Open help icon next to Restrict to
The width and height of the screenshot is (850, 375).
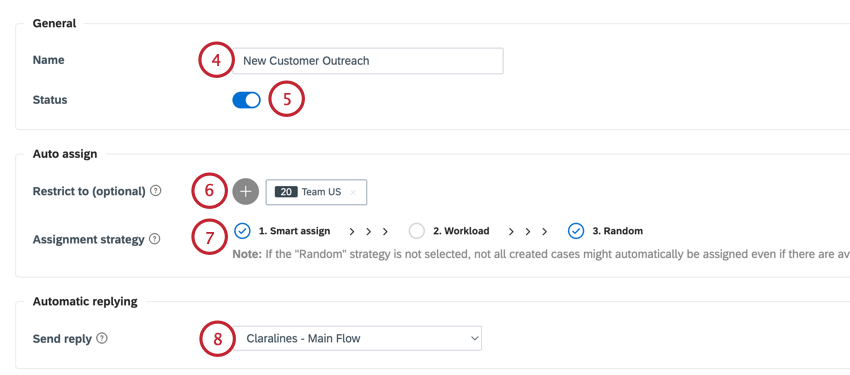click(x=156, y=191)
